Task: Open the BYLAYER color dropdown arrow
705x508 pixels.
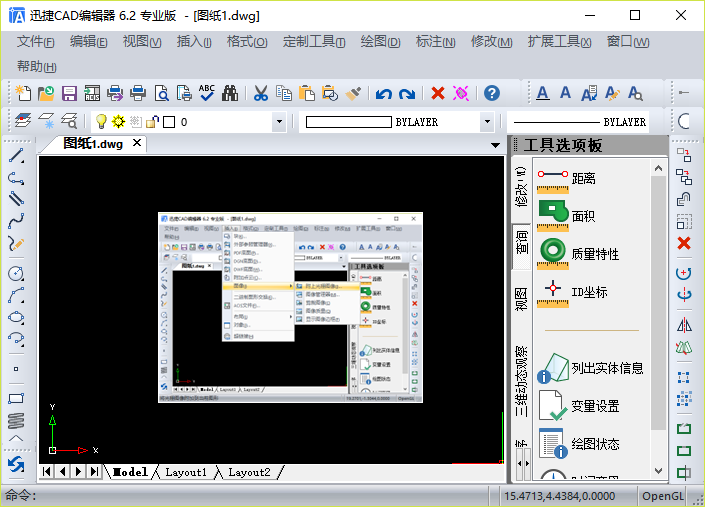Action: pos(487,121)
